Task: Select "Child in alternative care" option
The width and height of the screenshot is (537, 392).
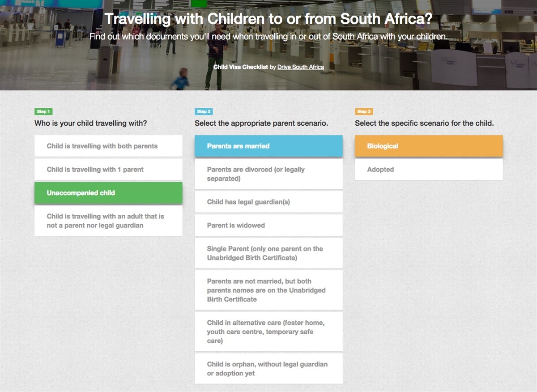Action: tap(268, 332)
